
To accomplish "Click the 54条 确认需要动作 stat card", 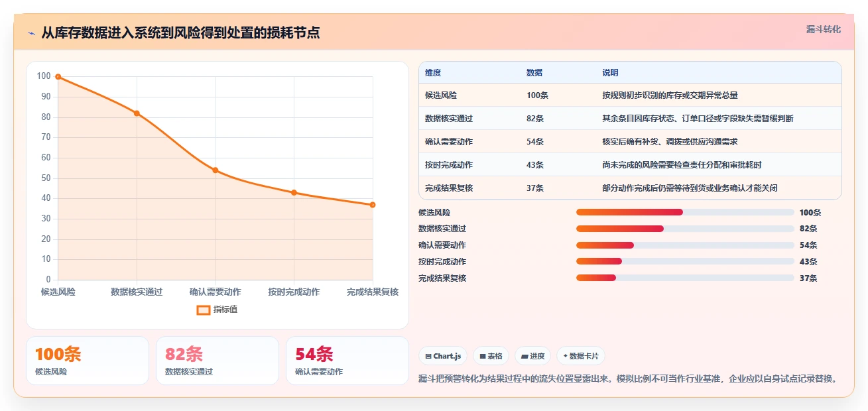I will pos(347,361).
